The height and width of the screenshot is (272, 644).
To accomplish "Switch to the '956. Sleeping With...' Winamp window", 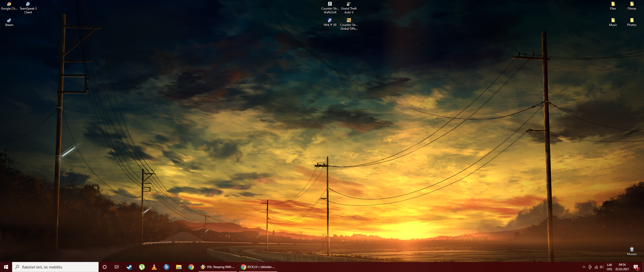I will pos(218,267).
